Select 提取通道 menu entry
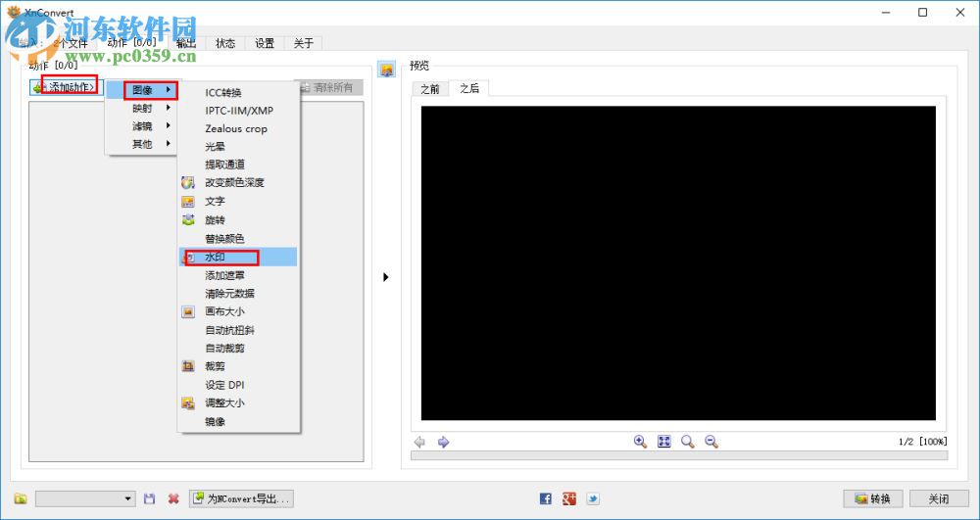Image resolution: width=980 pixels, height=520 pixels. point(224,165)
